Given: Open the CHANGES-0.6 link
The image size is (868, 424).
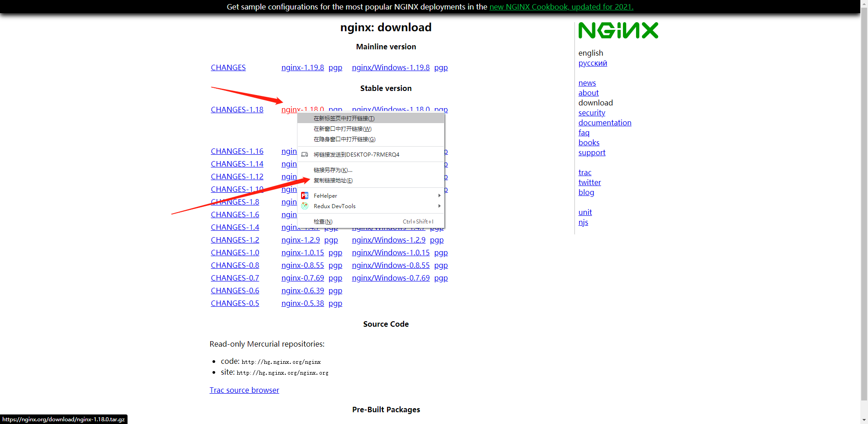Looking at the screenshot, I should point(235,291).
